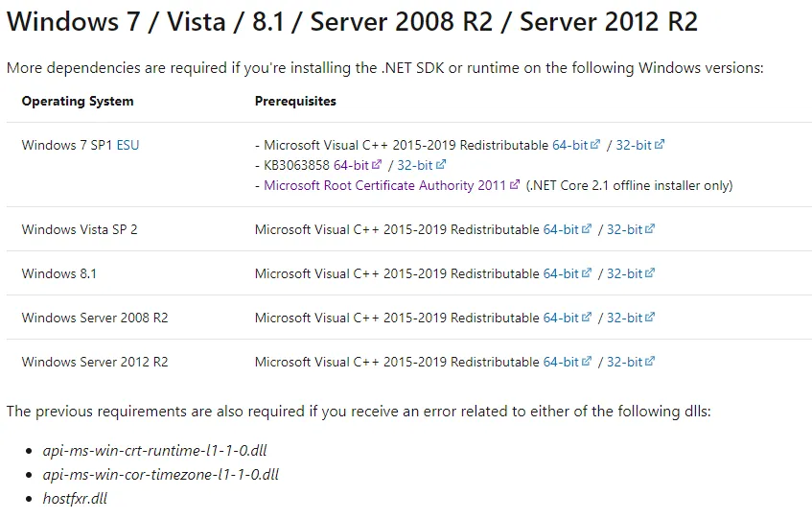
Task: Open Windows 8.1 32-bit redistributable link text
Action: (624, 274)
